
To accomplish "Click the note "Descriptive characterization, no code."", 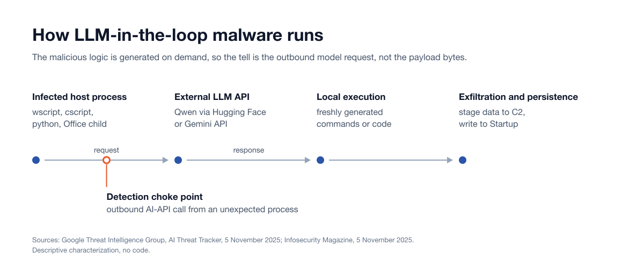I will click(x=91, y=250).
